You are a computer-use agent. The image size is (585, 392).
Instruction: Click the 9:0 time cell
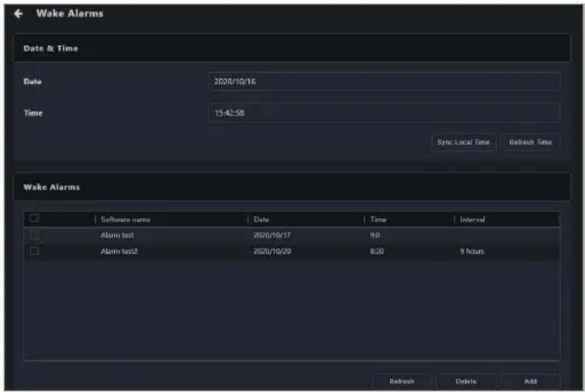point(375,235)
